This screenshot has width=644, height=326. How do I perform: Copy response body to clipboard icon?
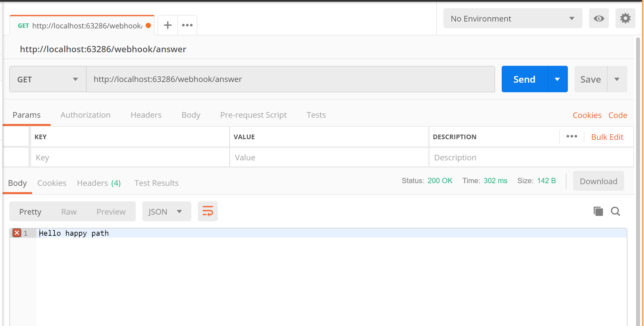[x=598, y=211]
